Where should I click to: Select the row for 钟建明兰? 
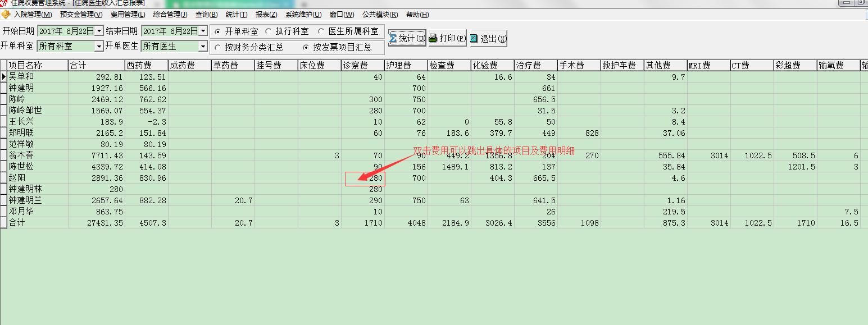[434, 200]
